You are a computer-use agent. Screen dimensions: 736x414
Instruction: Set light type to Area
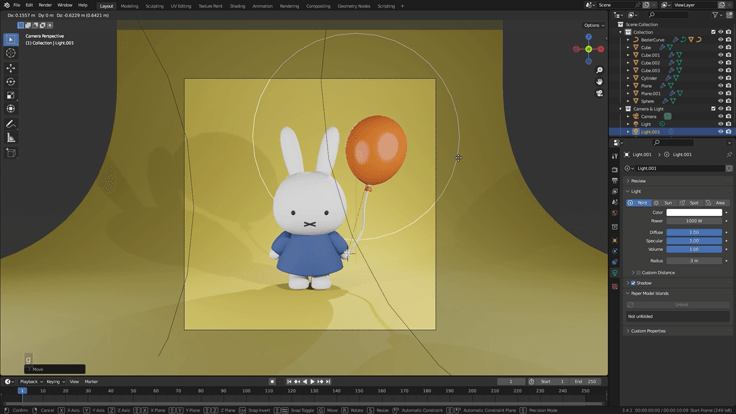point(716,203)
